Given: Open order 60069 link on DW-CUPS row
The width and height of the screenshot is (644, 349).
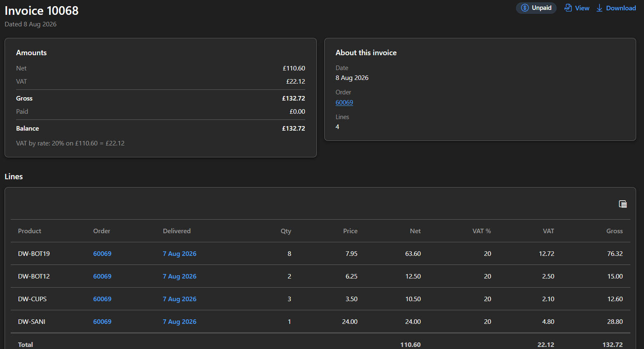Looking at the screenshot, I should [x=102, y=299].
